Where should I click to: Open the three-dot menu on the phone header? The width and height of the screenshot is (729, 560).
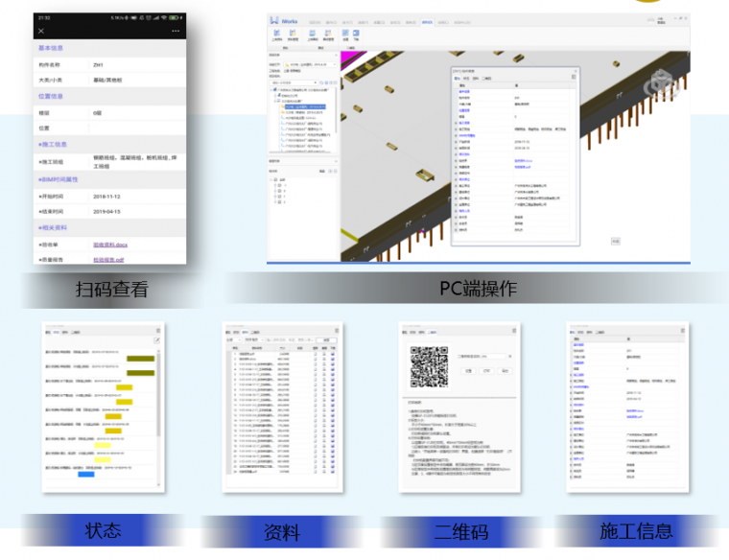[176, 31]
